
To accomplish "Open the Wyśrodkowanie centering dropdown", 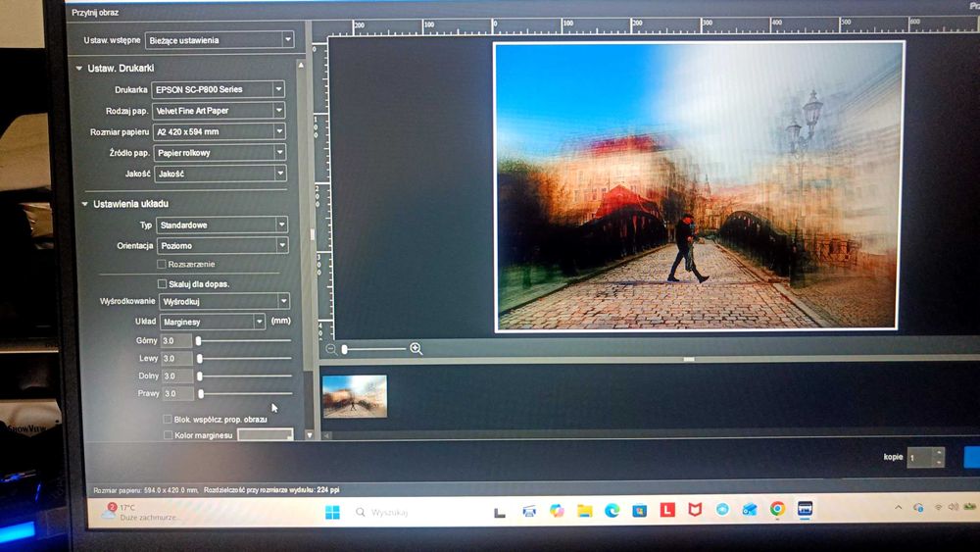I will (x=224, y=301).
